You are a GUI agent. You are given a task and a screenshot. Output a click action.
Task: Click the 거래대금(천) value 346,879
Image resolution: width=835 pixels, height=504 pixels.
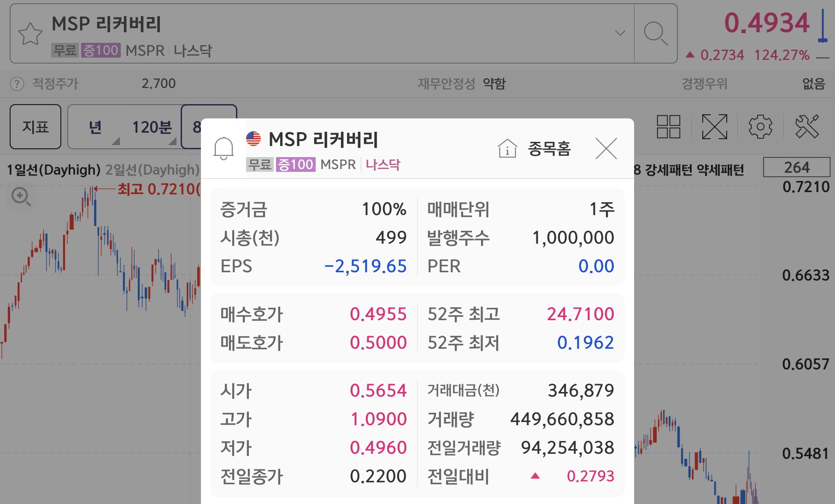(581, 391)
